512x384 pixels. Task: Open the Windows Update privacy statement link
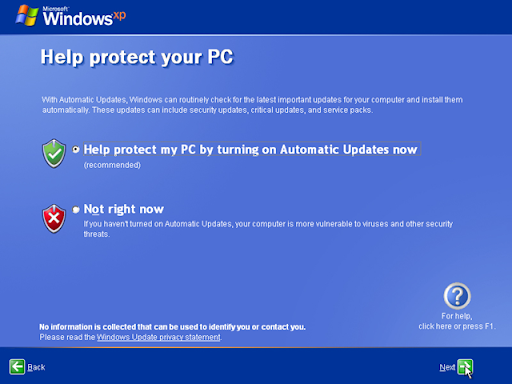[x=159, y=337]
